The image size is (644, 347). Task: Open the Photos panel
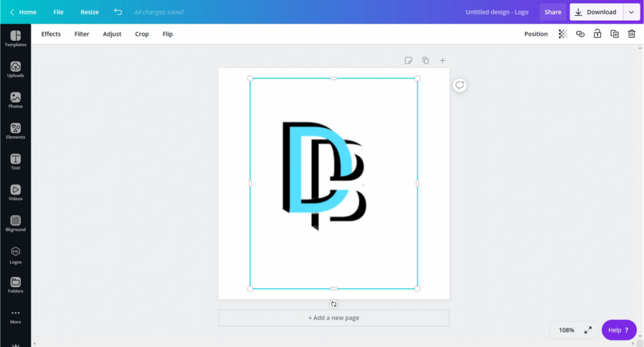coord(16,100)
